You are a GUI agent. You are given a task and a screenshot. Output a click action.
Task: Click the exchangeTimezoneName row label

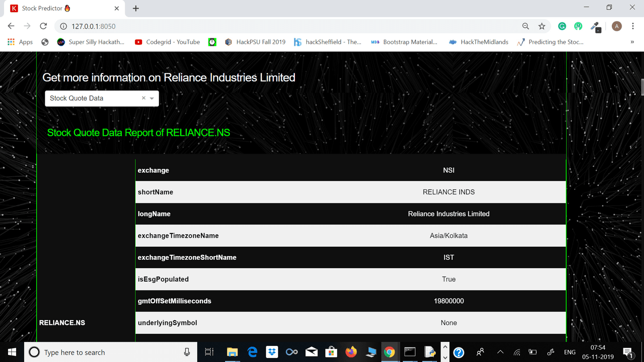point(178,236)
